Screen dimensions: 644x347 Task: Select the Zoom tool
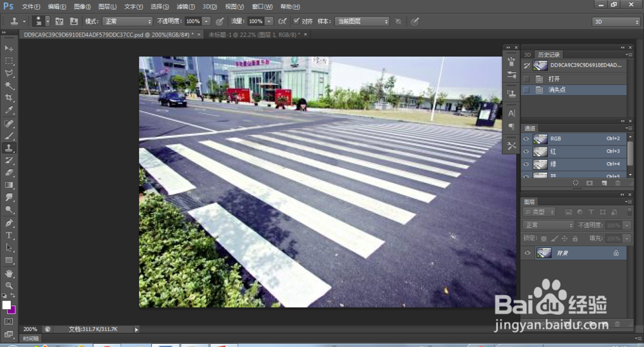pyautogui.click(x=8, y=285)
